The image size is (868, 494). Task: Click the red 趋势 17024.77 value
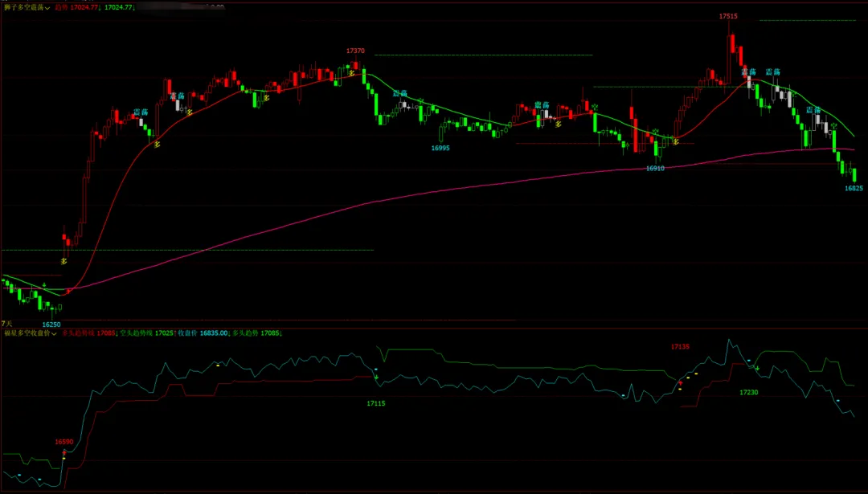77,8
